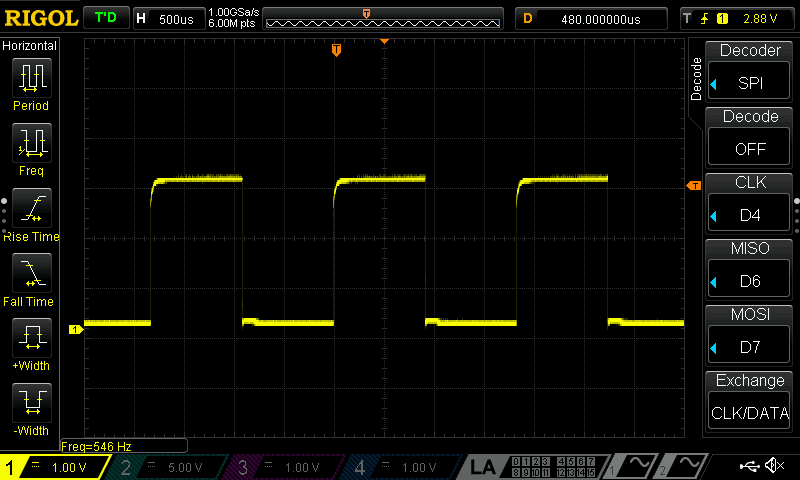The image size is (800, 480).
Task: Click the orange trigger level marker
Action: [x=693, y=186]
